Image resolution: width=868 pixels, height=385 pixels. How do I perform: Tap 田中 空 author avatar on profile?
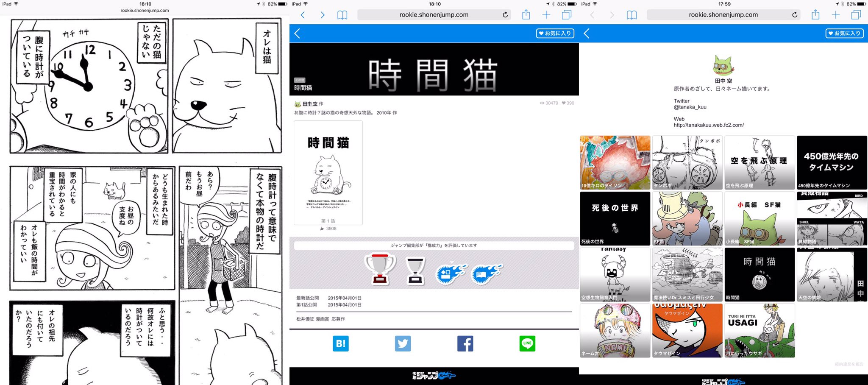pos(723,65)
